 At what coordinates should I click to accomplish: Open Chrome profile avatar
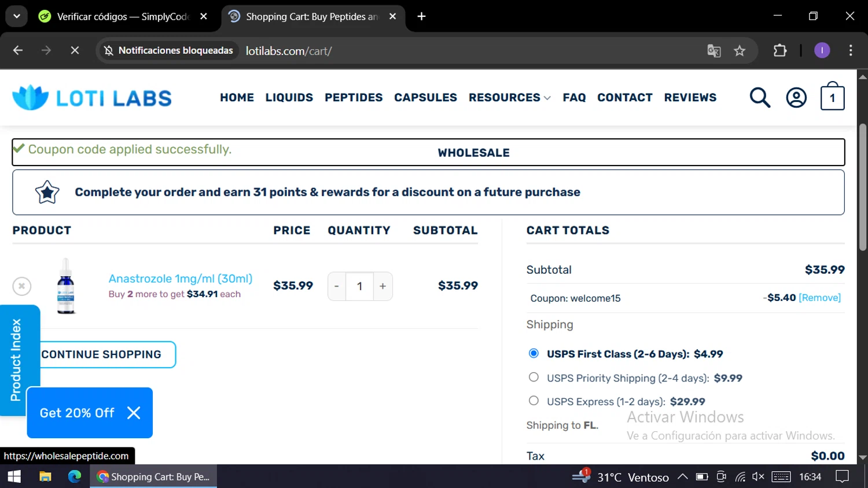click(822, 50)
